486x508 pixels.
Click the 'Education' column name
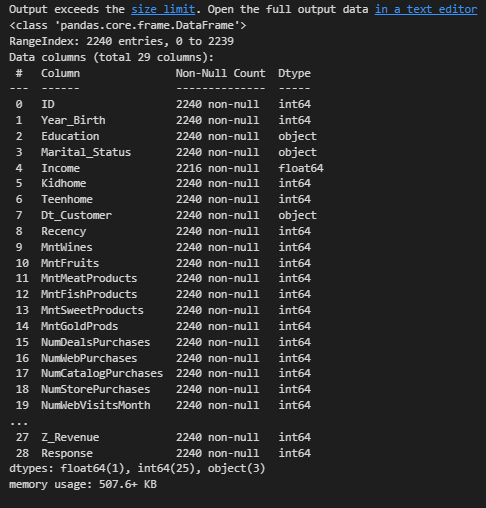click(x=70, y=136)
